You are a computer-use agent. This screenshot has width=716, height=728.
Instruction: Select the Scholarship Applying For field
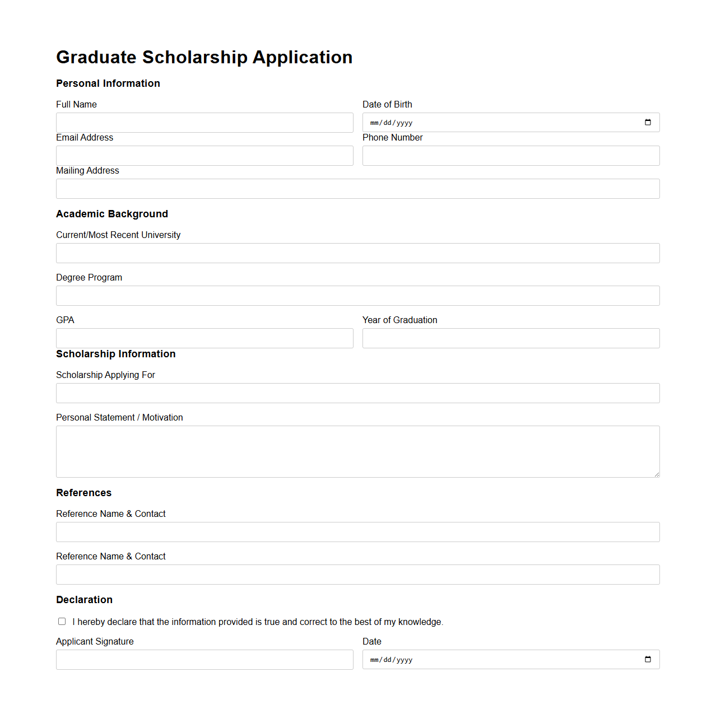tap(357, 393)
